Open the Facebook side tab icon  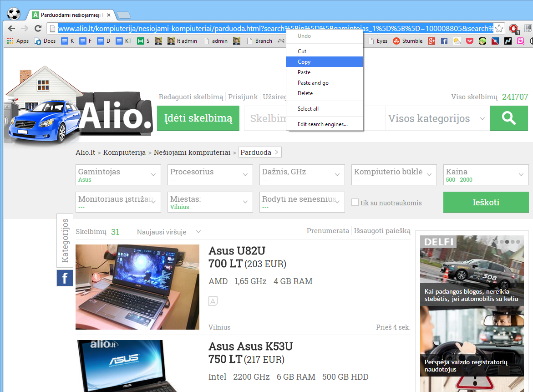(65, 278)
